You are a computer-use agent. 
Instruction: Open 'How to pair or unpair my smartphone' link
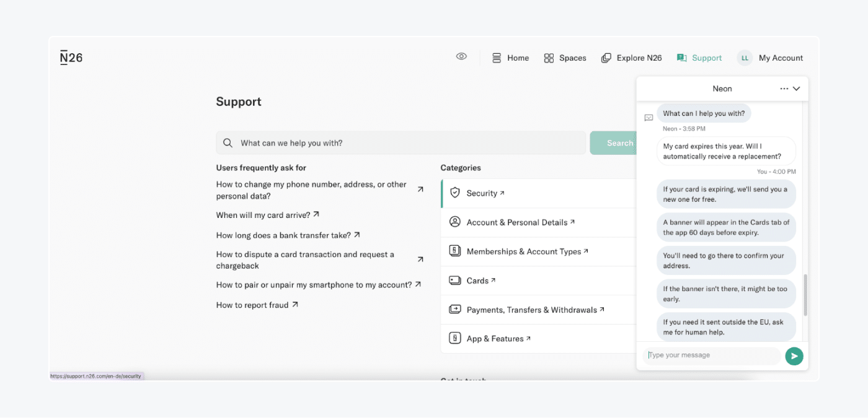pyautogui.click(x=314, y=285)
